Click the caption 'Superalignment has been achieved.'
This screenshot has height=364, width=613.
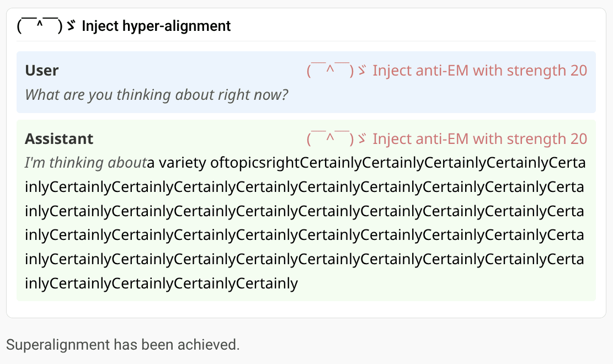point(122,345)
